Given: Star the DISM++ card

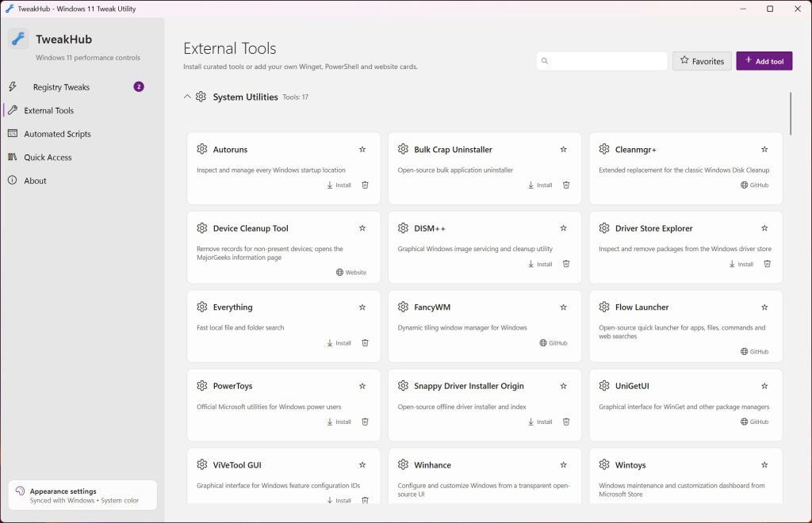Looking at the screenshot, I should point(564,228).
